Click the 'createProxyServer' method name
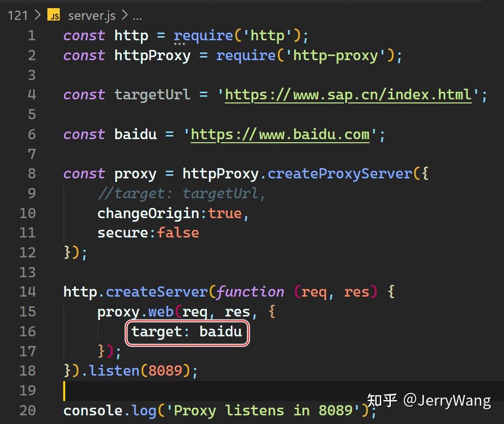Screen dimensions: 504x424 coord(340,174)
